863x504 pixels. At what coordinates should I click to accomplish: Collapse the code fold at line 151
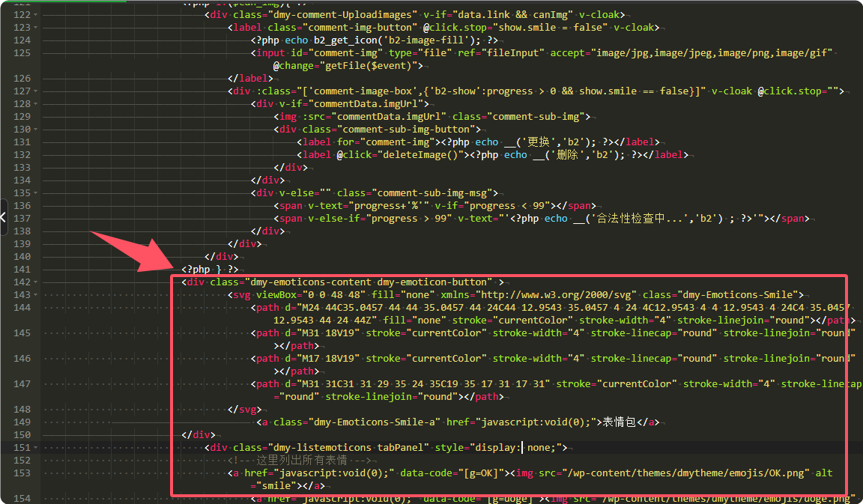(x=36, y=448)
